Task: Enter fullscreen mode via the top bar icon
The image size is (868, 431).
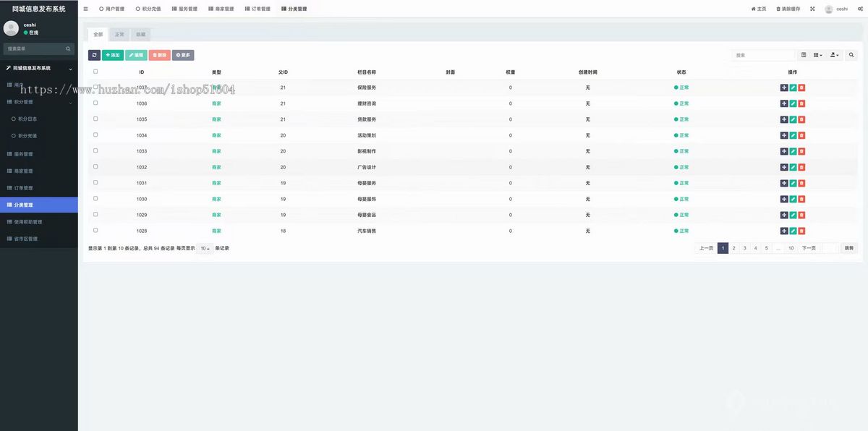Action: pos(812,9)
